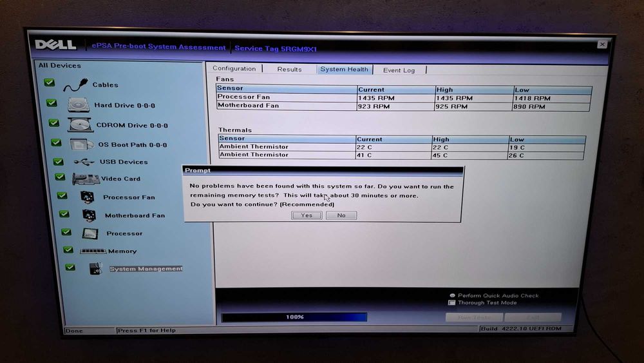
Task: Click the 890 RPM Low value
Action: pos(529,106)
